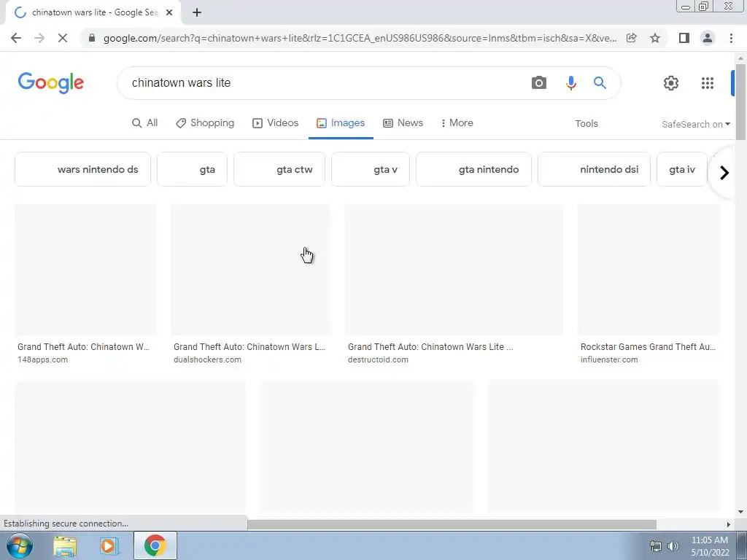The height and width of the screenshot is (560, 747).
Task: Submit search with magnifier icon
Action: pyautogui.click(x=600, y=83)
